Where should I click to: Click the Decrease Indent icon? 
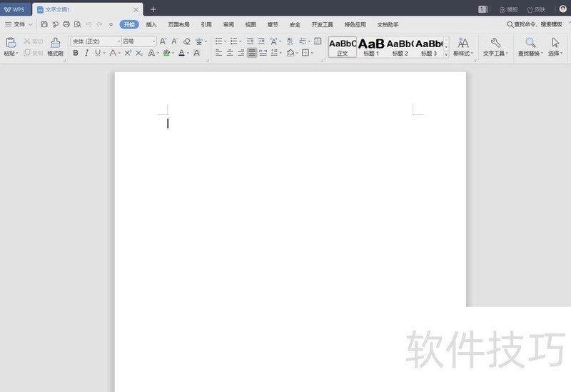[251, 41]
